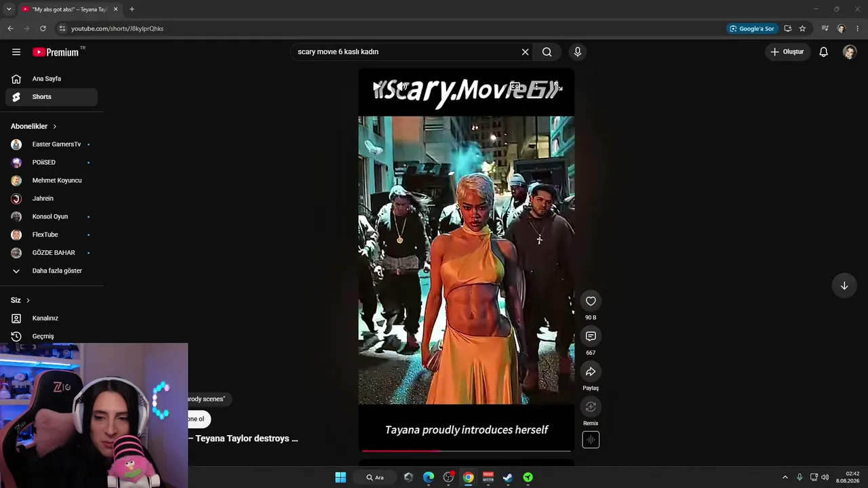Open Chrome profile avatar
868x488 pixels.
[x=841, y=28]
